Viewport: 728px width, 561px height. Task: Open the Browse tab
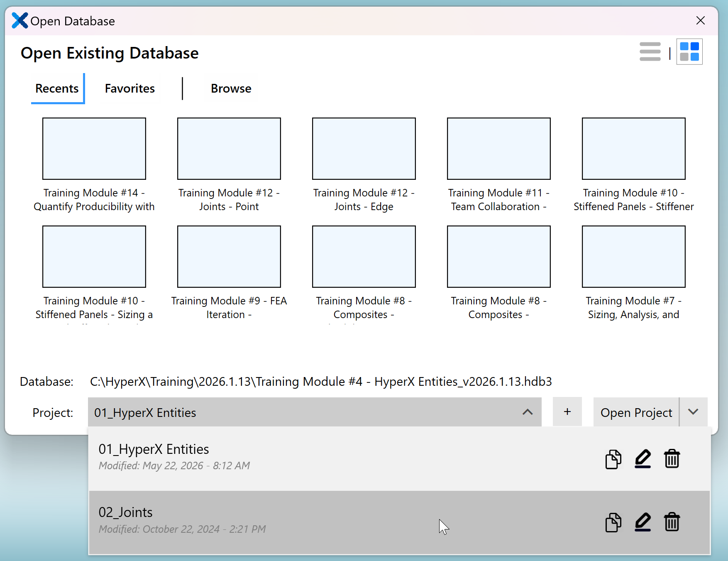tap(231, 88)
